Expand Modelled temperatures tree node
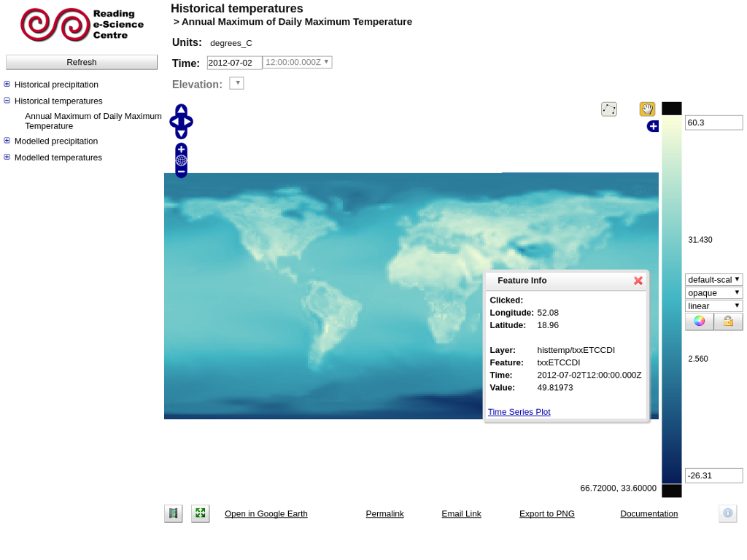This screenshot has width=747, height=560. pos(7,157)
